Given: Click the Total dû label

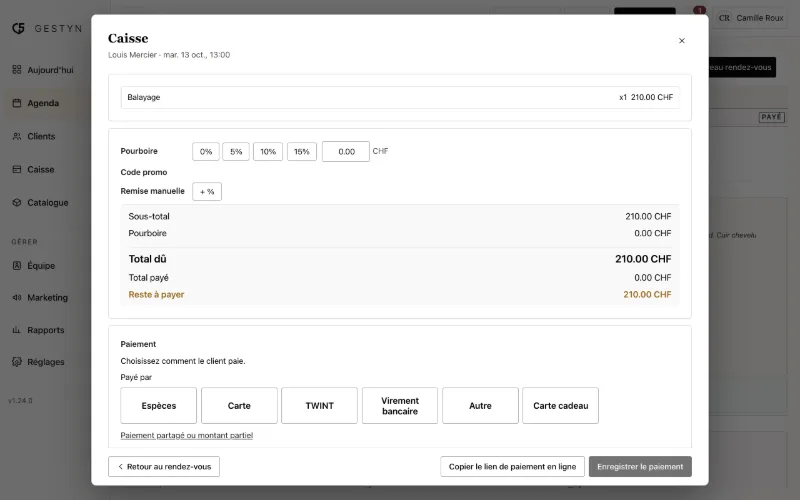Looking at the screenshot, I should [147, 259].
